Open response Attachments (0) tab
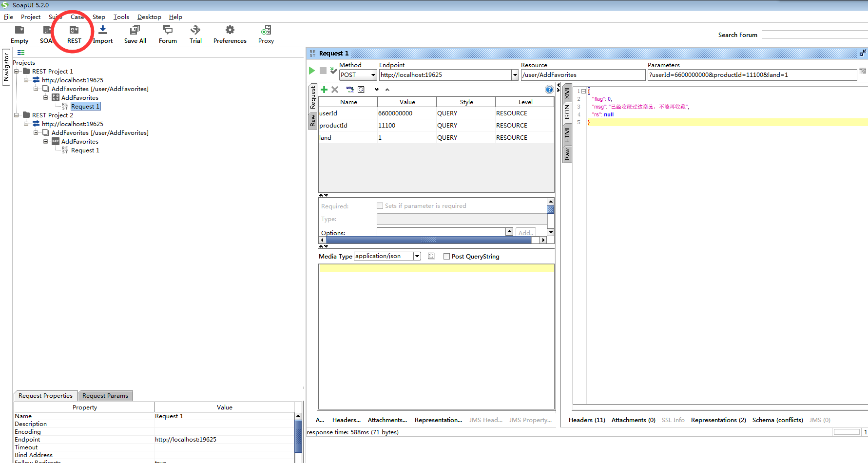Viewport: 868px width, 463px height. tap(634, 420)
